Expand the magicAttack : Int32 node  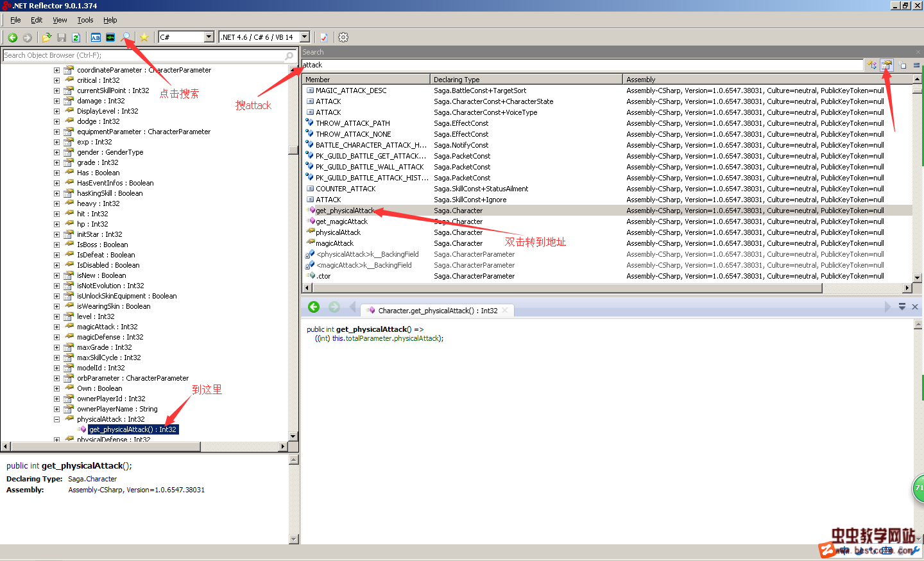[x=56, y=327]
